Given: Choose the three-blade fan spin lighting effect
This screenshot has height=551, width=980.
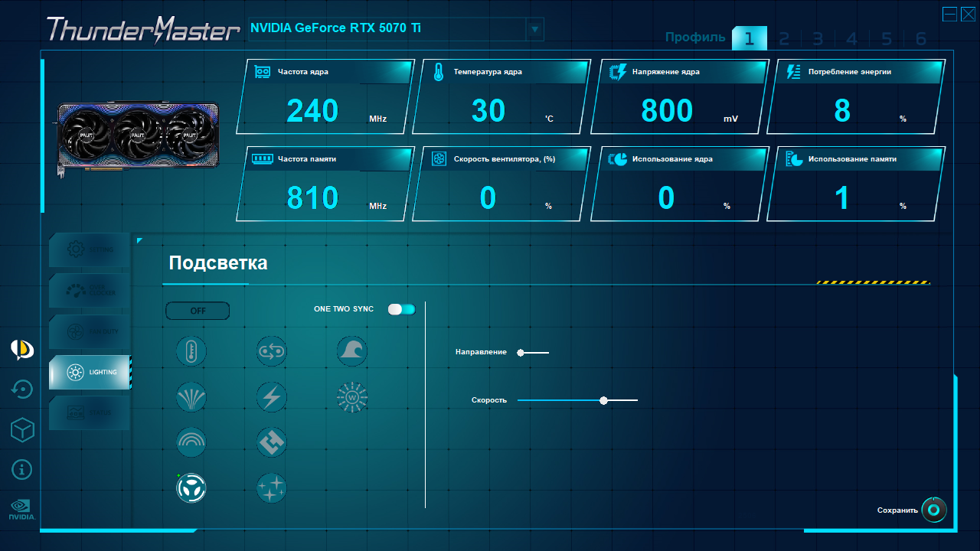Looking at the screenshot, I should click(x=191, y=487).
